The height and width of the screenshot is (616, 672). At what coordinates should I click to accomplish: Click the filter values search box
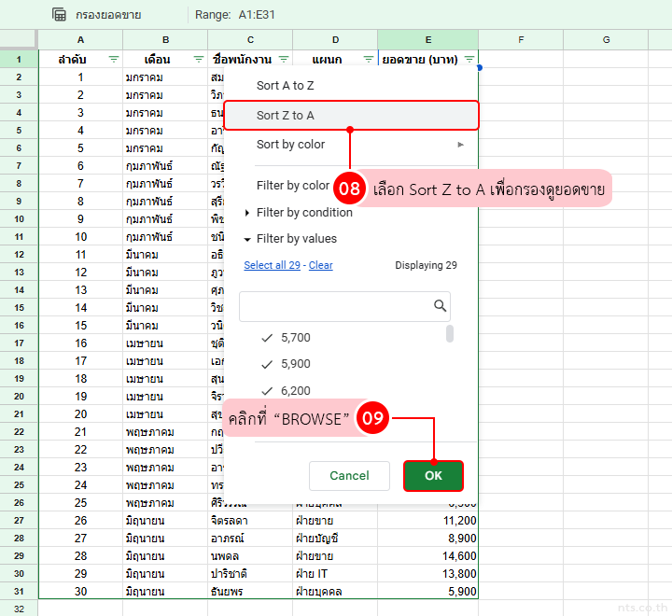(x=334, y=306)
